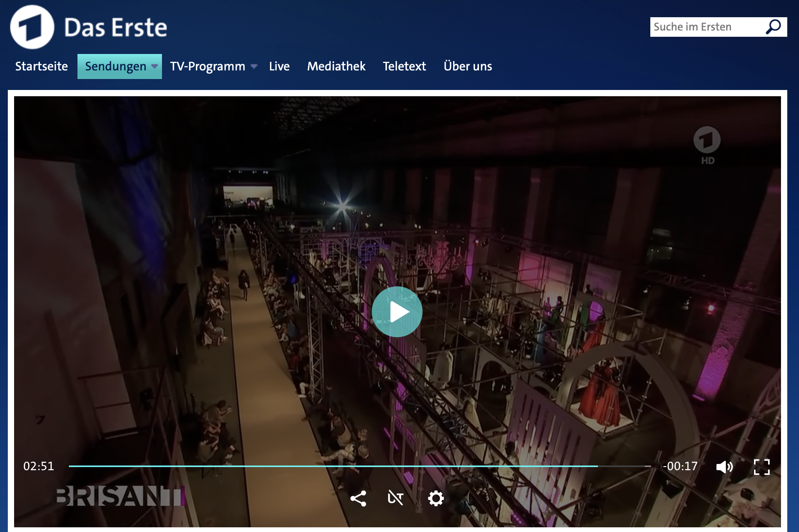Open the Mediathek page
This screenshot has height=532, width=799.
pos(336,66)
